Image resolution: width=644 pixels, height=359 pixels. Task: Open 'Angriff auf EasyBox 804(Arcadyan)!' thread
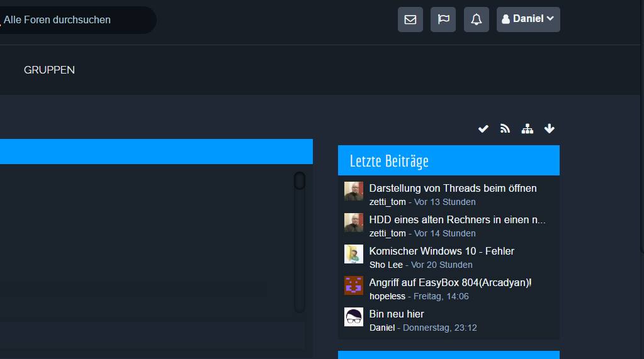[x=450, y=282]
